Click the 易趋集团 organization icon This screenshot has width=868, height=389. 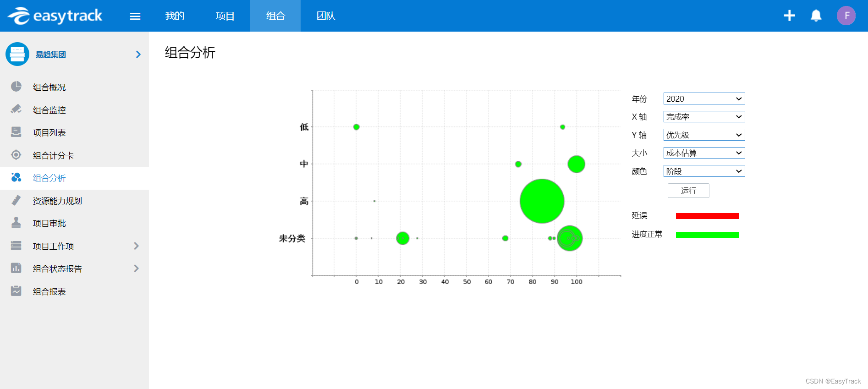(17, 54)
